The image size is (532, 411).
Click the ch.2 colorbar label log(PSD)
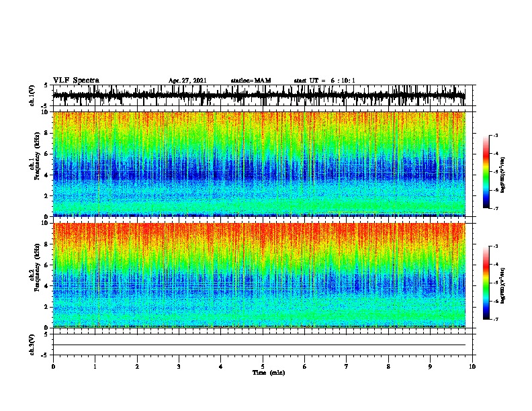coord(503,285)
